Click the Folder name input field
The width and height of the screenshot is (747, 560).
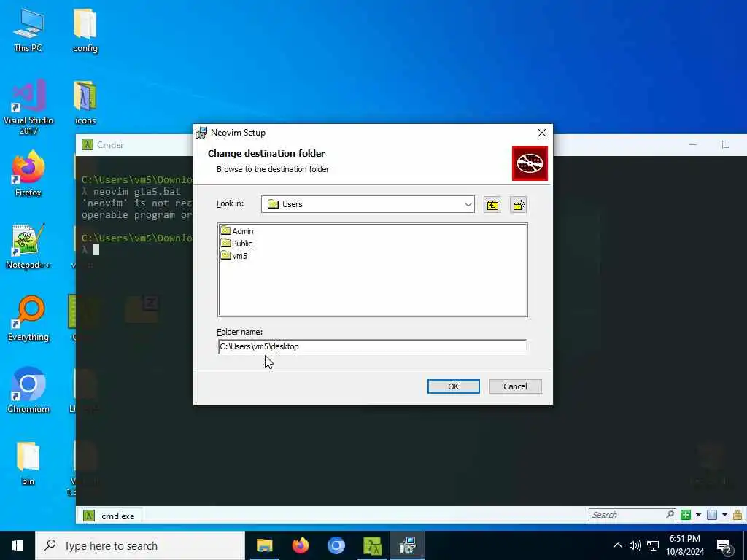[x=373, y=346]
